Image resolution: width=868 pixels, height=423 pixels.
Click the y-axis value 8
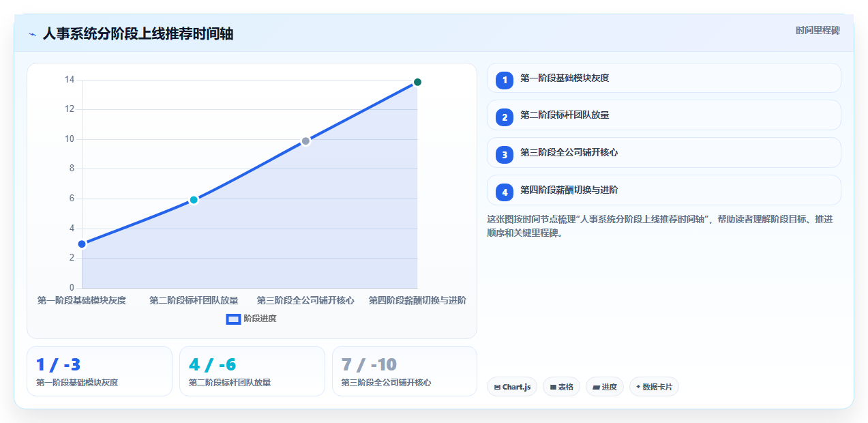pos(72,169)
